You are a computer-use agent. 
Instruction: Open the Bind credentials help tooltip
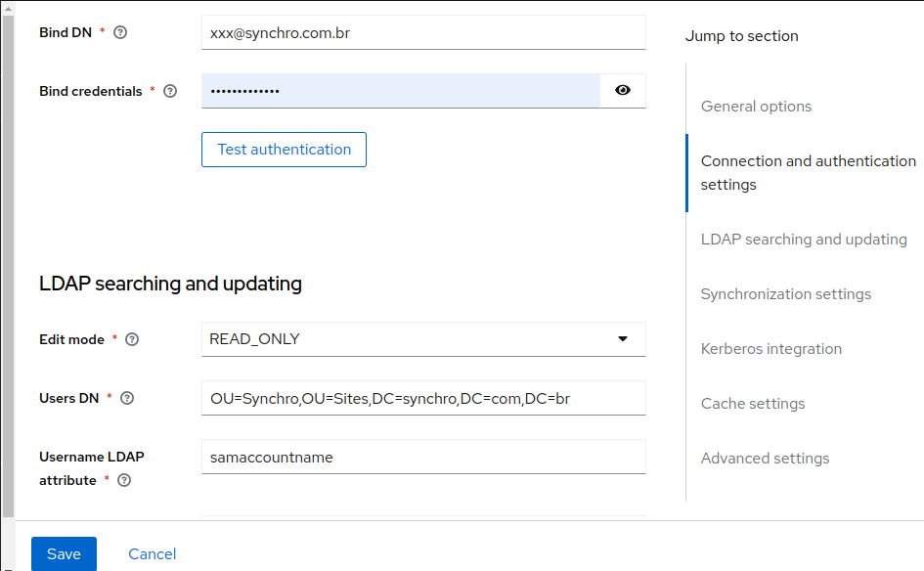170,91
